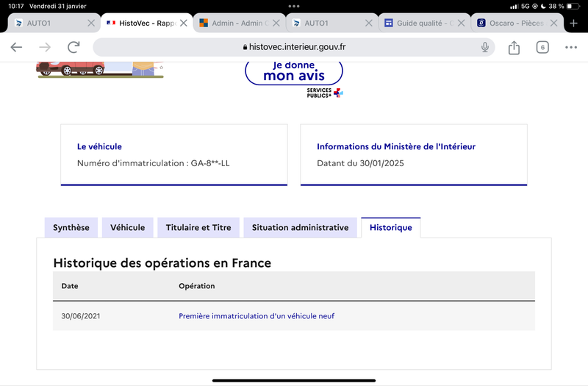Close the Guide qualité tab
This screenshot has width=588, height=386.
(x=462, y=24)
